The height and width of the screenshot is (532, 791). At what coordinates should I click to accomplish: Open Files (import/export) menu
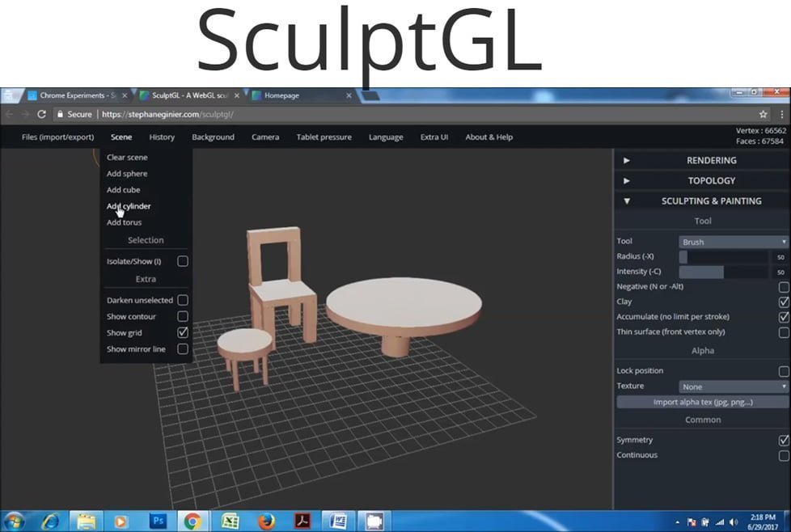point(58,137)
